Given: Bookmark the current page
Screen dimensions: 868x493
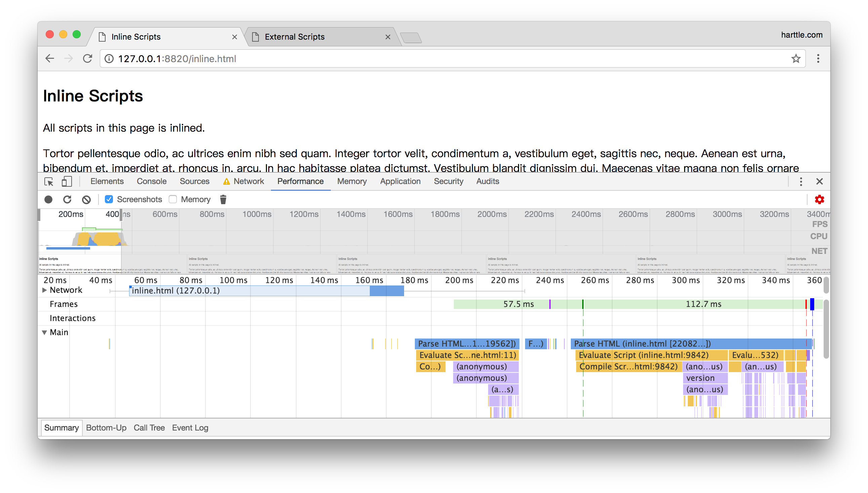Looking at the screenshot, I should [795, 58].
